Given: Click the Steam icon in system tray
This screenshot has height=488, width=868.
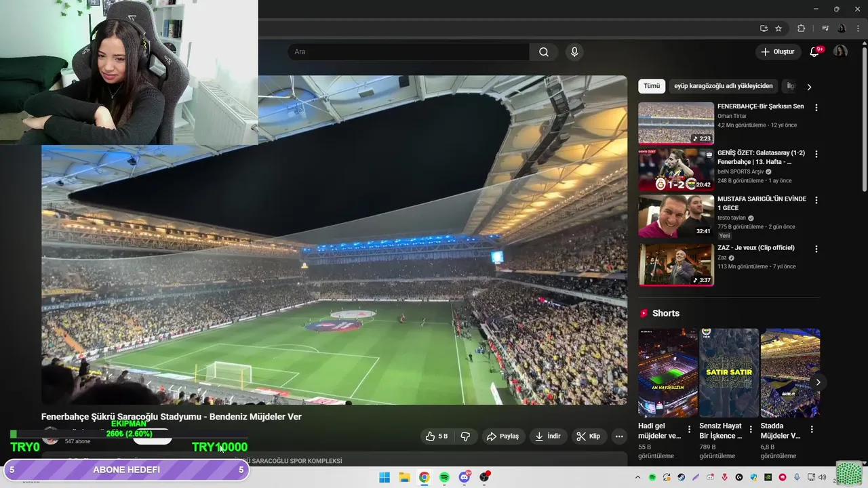Looking at the screenshot, I should point(681,477).
